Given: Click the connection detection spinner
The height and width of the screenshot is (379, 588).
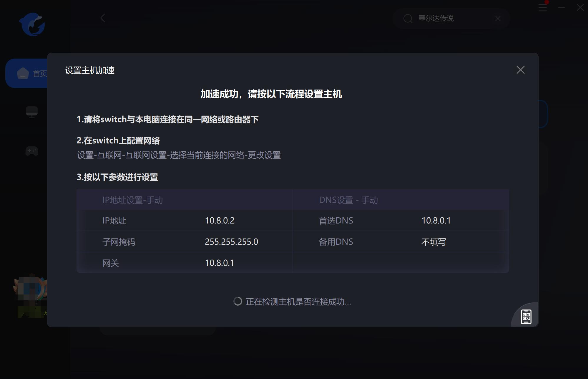Looking at the screenshot, I should tap(237, 302).
